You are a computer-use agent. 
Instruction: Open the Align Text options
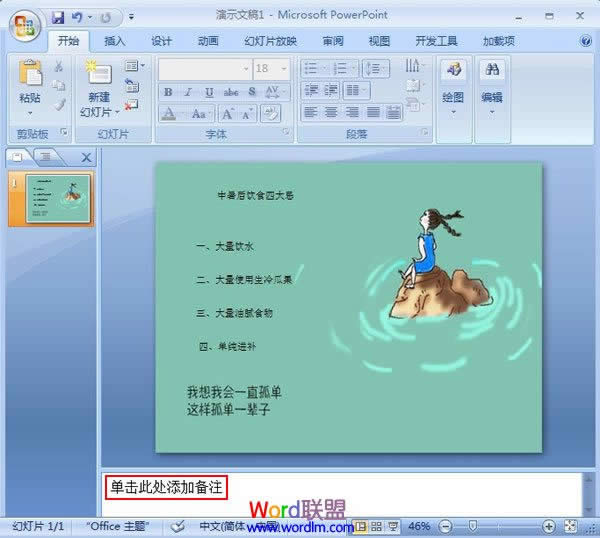[x=415, y=85]
